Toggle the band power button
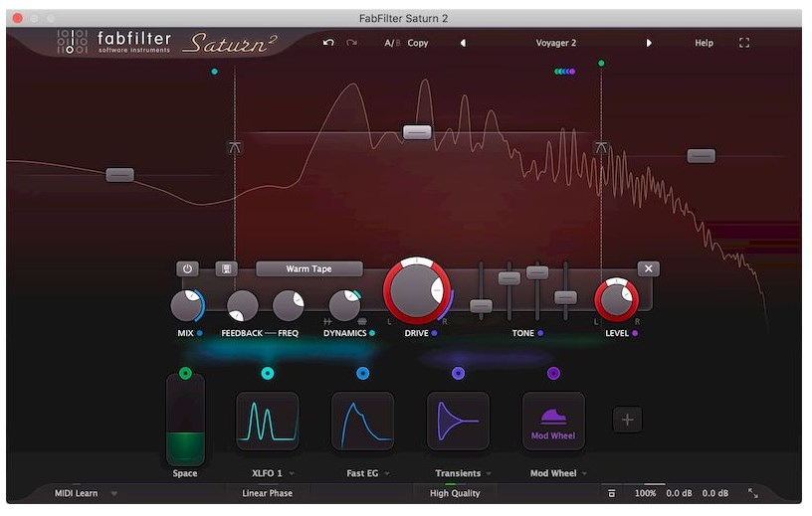This screenshot has width=812, height=516. [x=187, y=268]
